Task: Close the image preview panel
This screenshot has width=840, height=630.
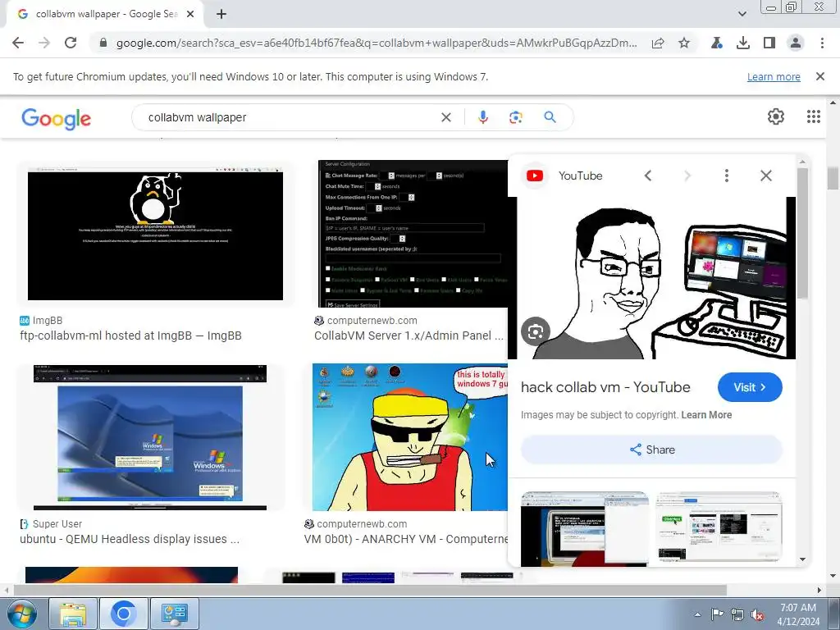Action: pyautogui.click(x=766, y=176)
